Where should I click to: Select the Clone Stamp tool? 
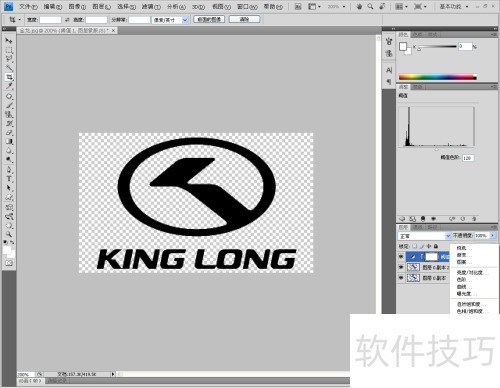point(9,114)
